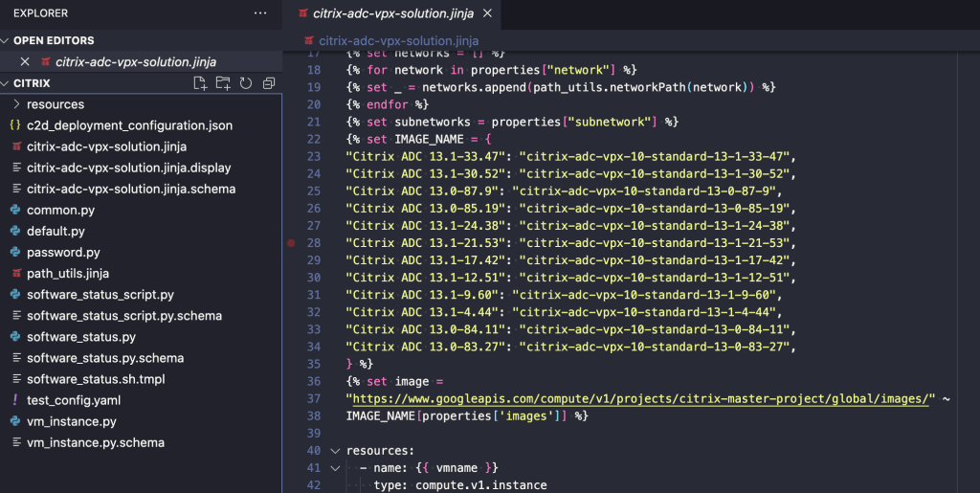The image size is (980, 493).
Task: Click "citrix-adc-vpx-10-standard-13-1-17-42" value
Action: point(655,260)
